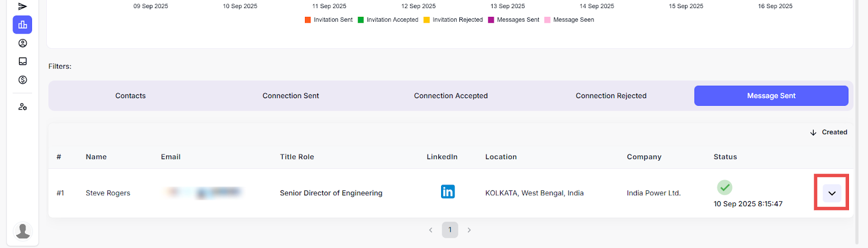Image resolution: width=868 pixels, height=248 pixels.
Task: Go to the next page arrow
Action: [x=469, y=230]
